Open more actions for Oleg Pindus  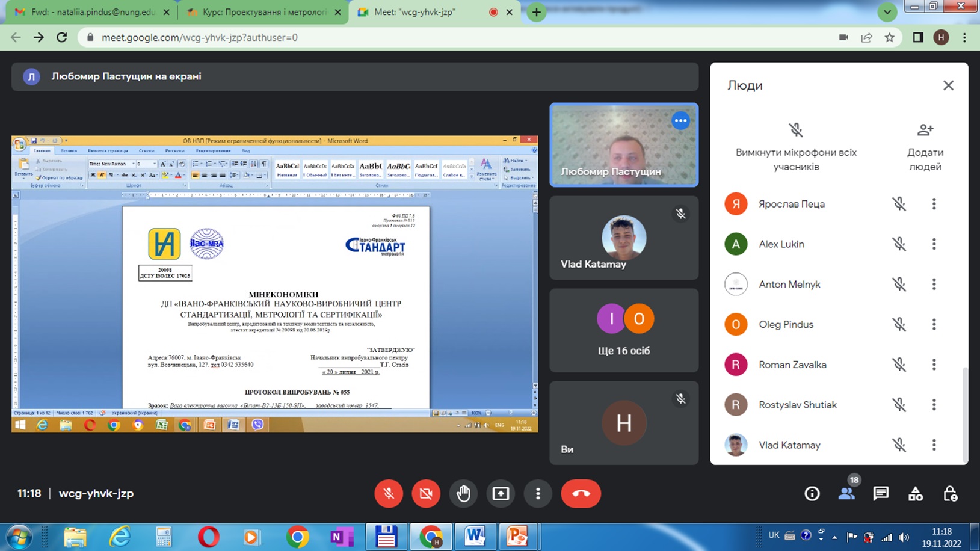point(934,324)
